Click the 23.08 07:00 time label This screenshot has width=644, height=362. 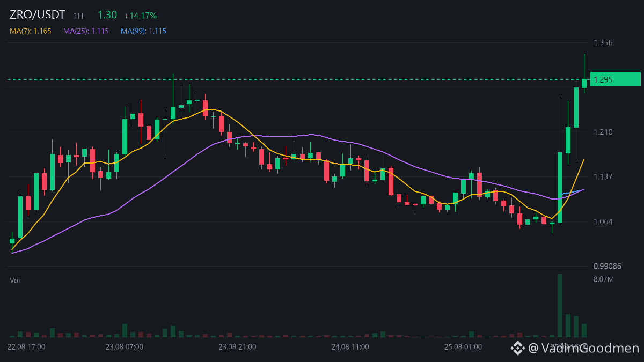tap(125, 347)
